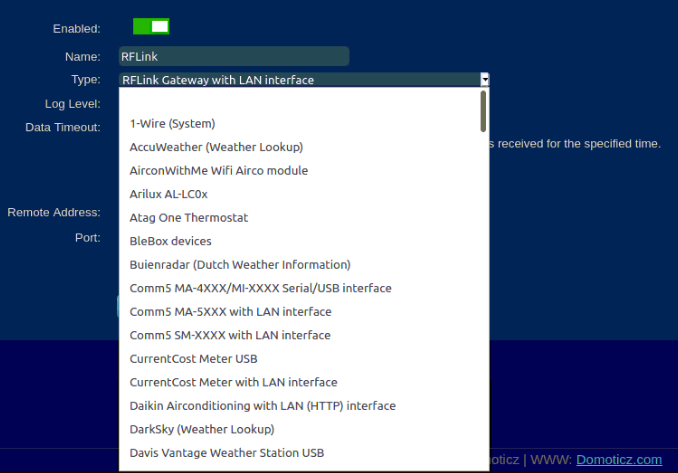Toggle the Enabled switch off

[x=151, y=26]
